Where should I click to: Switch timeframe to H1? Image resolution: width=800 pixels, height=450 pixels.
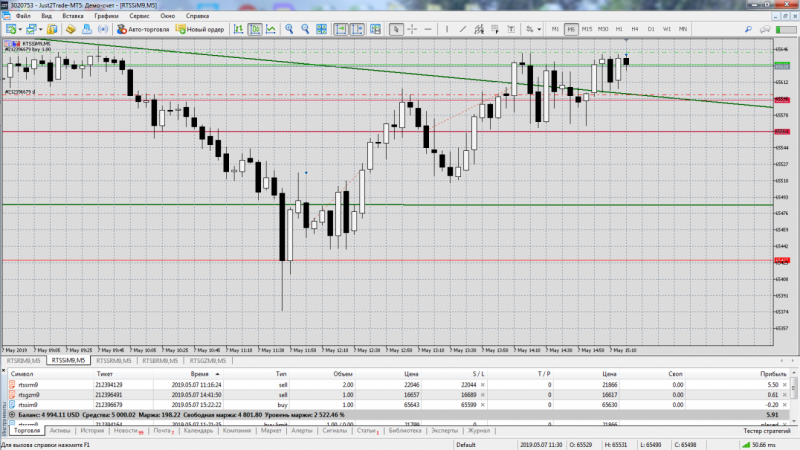pyautogui.click(x=619, y=29)
